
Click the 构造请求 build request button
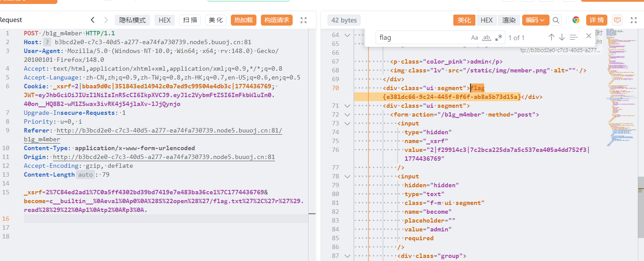(x=277, y=20)
